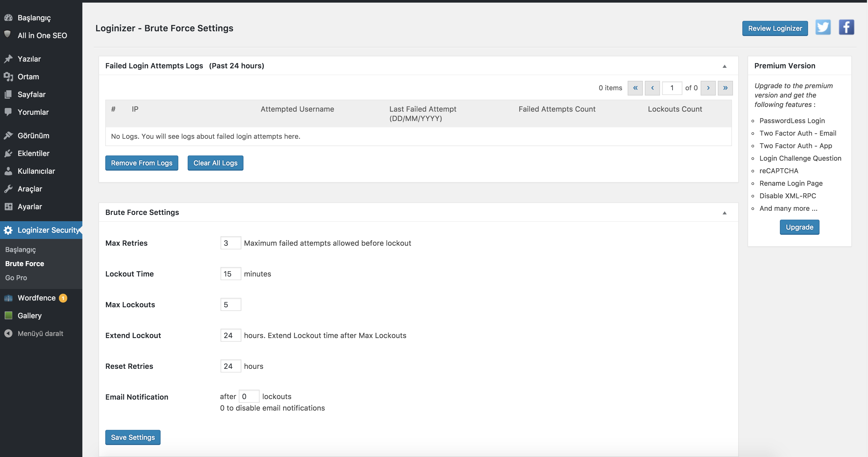Click Remove From Logs button

142,163
